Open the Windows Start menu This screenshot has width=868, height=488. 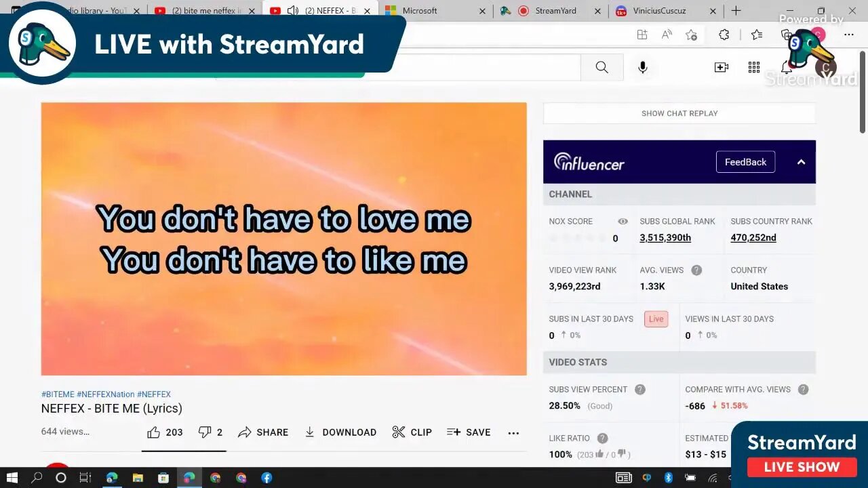(12, 478)
